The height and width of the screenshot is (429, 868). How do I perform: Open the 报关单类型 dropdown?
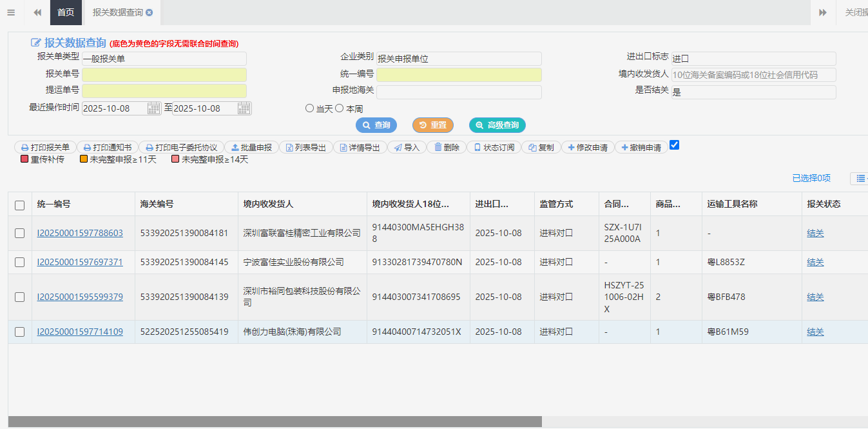point(164,59)
